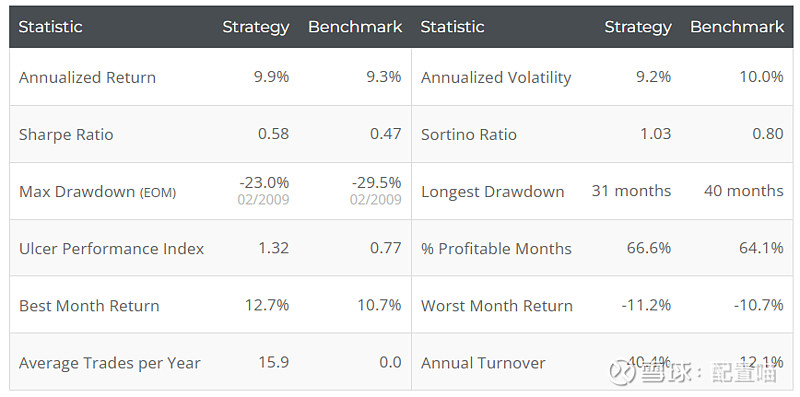This screenshot has width=800, height=397.
Task: Click the % Profitable Months label
Action: coord(496,249)
